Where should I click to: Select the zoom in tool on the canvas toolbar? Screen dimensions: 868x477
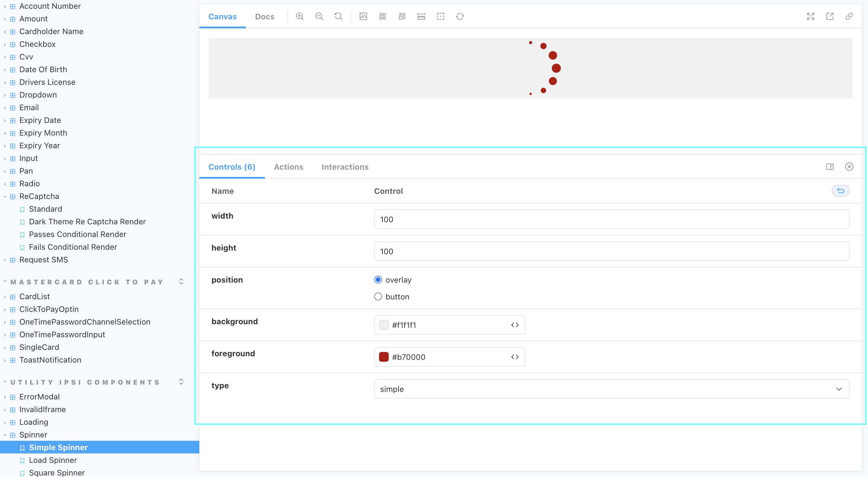pyautogui.click(x=300, y=16)
